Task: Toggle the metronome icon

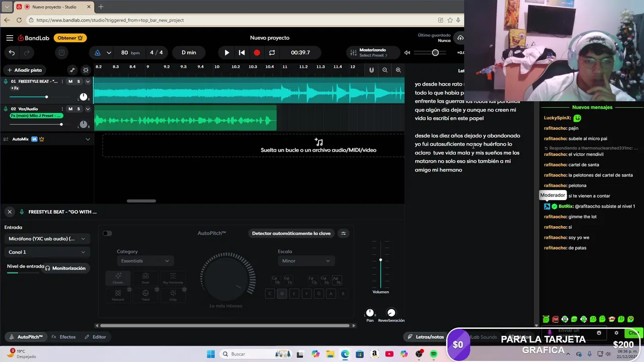Action: (98, 52)
